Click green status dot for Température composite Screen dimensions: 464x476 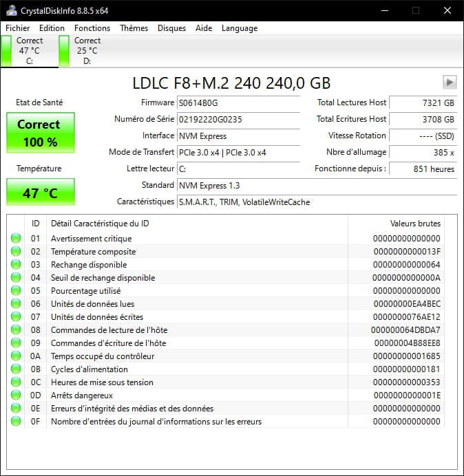tap(16, 251)
